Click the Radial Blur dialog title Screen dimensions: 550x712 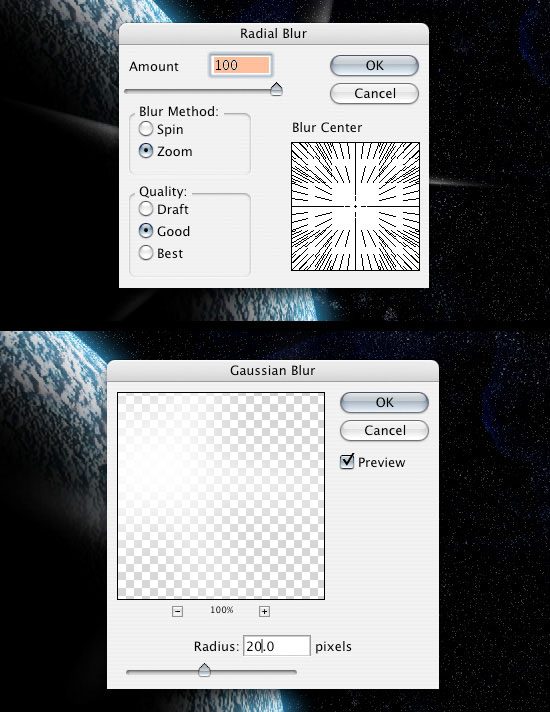pyautogui.click(x=273, y=34)
